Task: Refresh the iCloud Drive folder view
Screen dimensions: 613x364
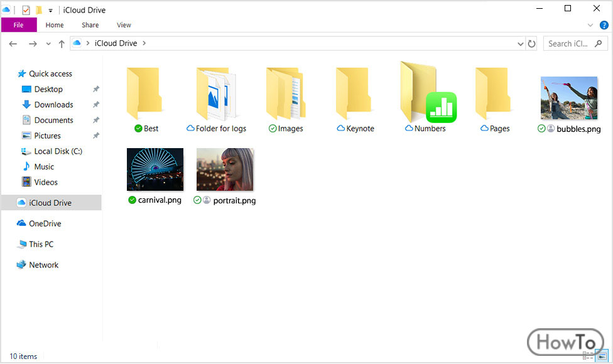Action: point(532,44)
